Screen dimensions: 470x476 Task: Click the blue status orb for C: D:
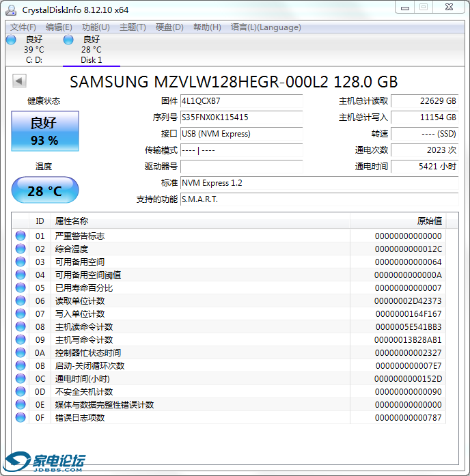(x=11, y=40)
